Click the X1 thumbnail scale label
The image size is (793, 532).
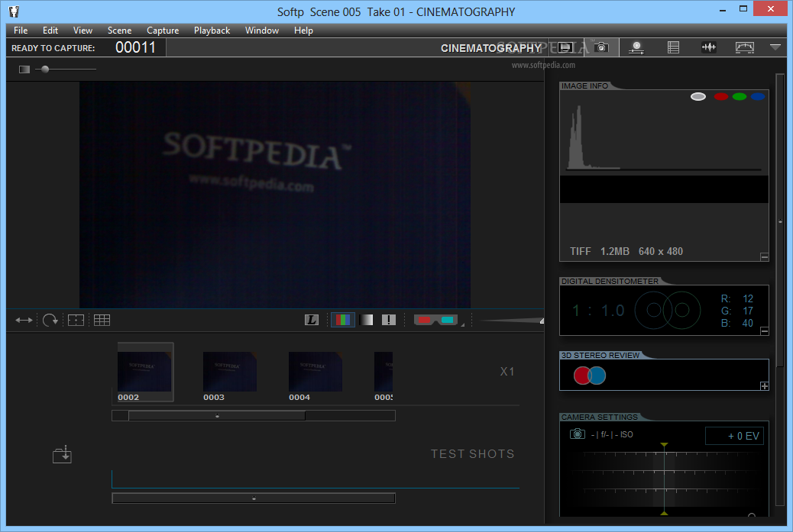click(x=507, y=372)
